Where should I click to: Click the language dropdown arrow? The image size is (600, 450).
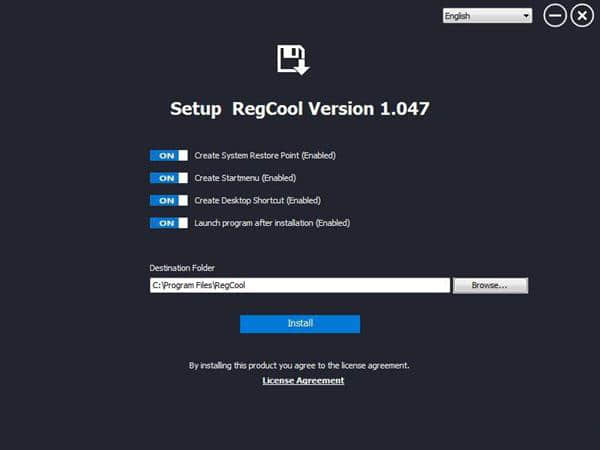coord(526,16)
